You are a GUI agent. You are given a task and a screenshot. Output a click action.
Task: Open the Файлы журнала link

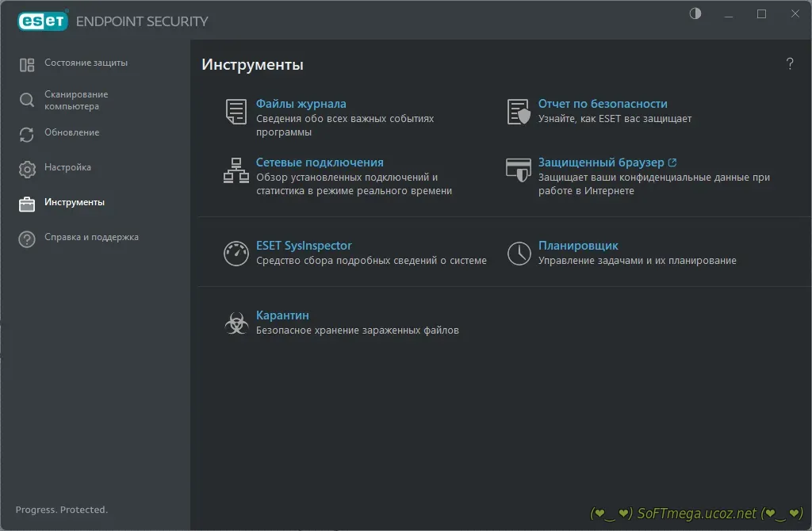[301, 104]
